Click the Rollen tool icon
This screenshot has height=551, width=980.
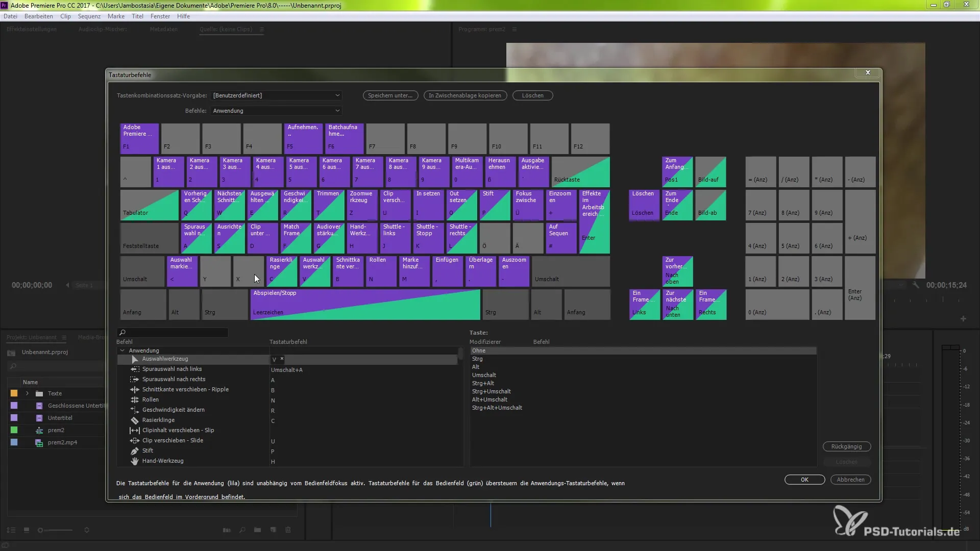tap(135, 400)
